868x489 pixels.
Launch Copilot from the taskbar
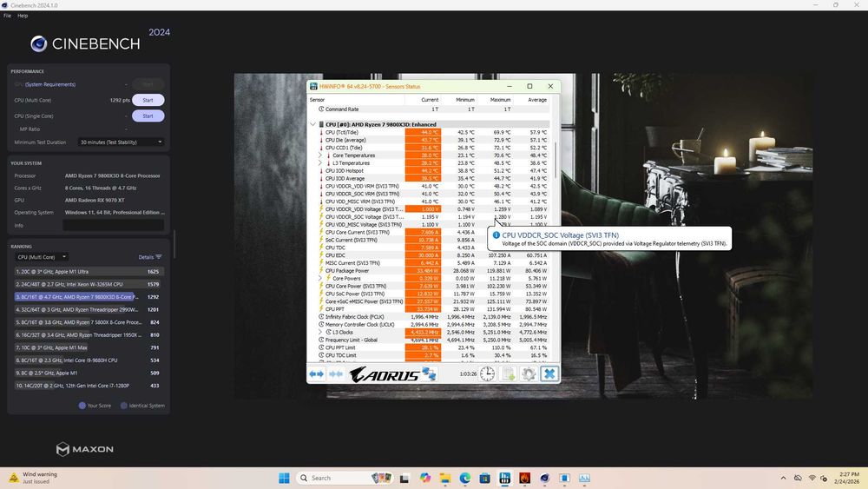pos(424,478)
